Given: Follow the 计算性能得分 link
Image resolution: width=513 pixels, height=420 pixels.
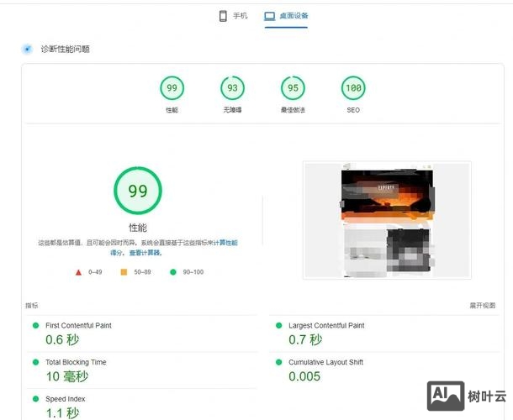Looking at the screenshot, I should pos(225,242).
